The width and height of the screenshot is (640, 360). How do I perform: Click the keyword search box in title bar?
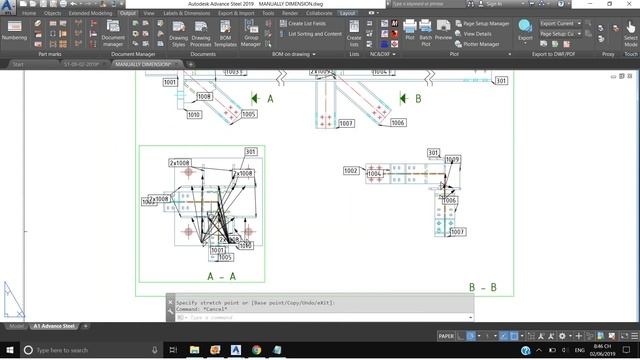(427, 4)
